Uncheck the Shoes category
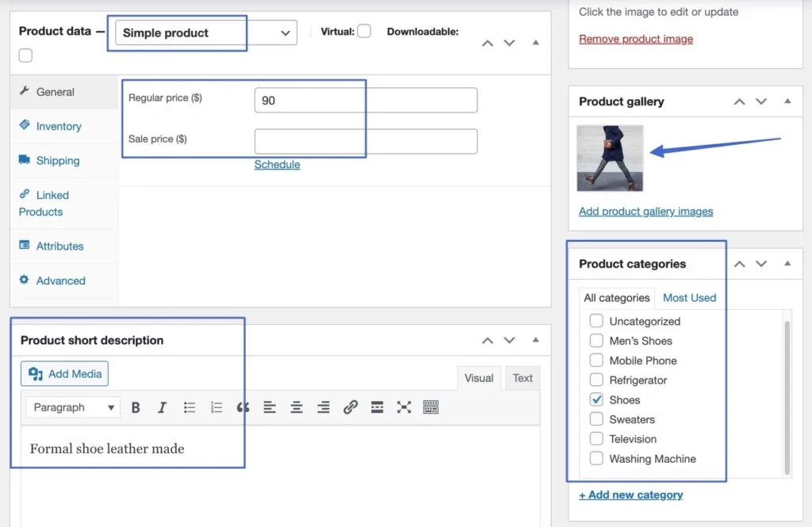Viewport: 812px width, 527px height. [x=596, y=399]
